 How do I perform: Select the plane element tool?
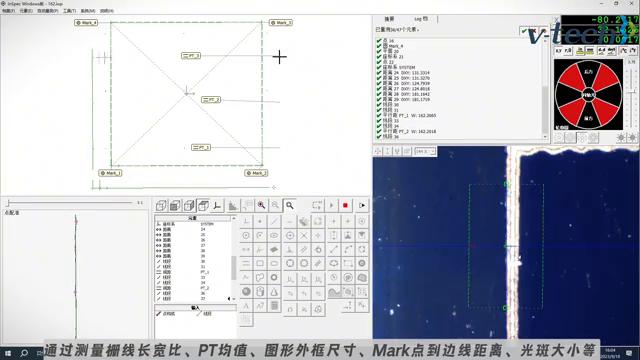click(274, 249)
